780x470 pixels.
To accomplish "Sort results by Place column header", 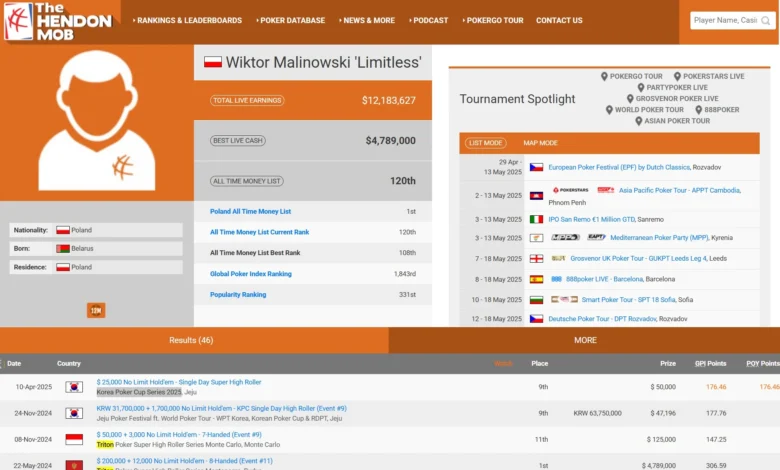I will pyautogui.click(x=539, y=364).
